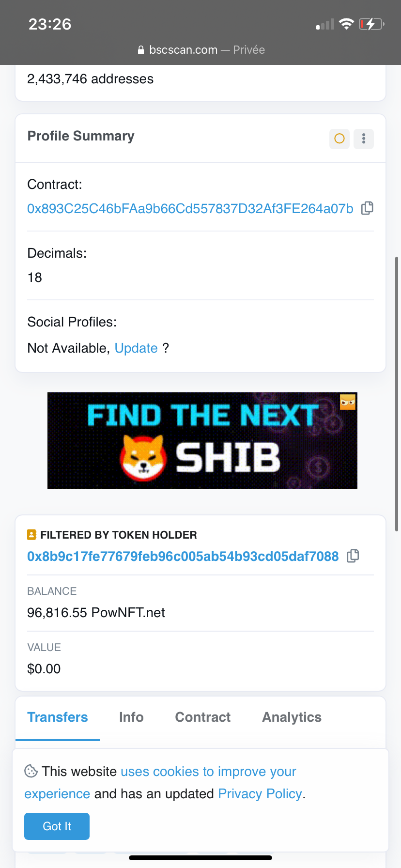The width and height of the screenshot is (401, 868).
Task: Open the contract address link
Action: click(190, 209)
